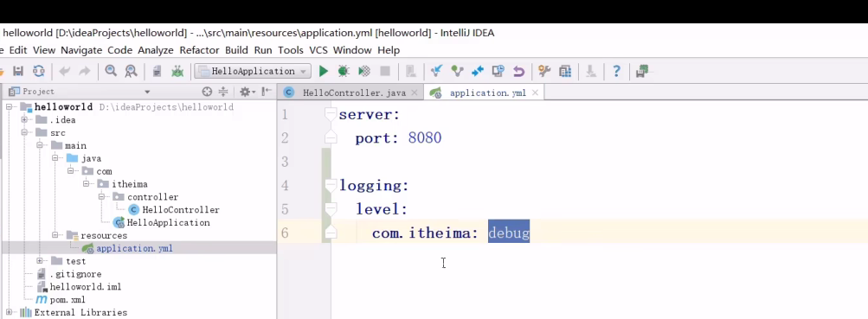Fold the server block at line 1
This screenshot has height=319, width=868.
[331, 114]
